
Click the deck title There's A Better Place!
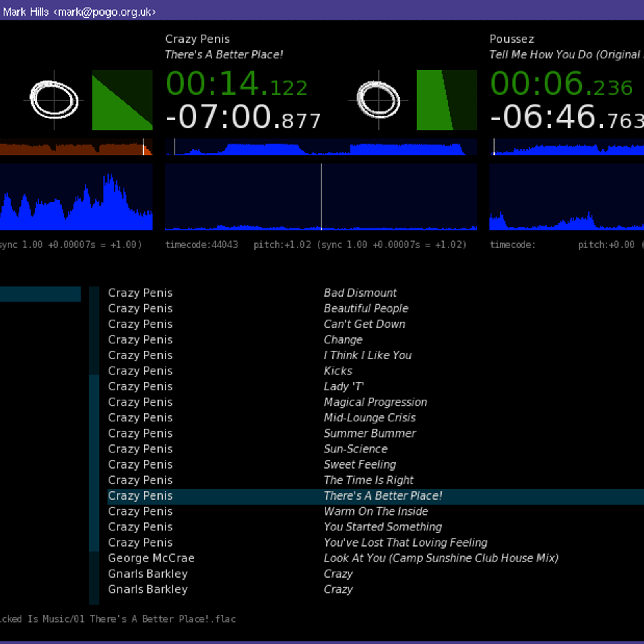224,55
